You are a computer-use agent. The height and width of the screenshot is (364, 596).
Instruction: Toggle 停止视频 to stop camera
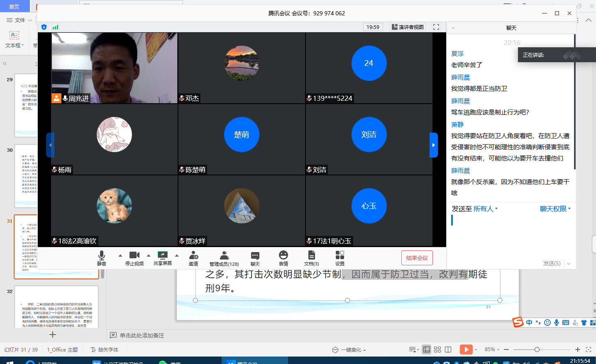click(134, 258)
